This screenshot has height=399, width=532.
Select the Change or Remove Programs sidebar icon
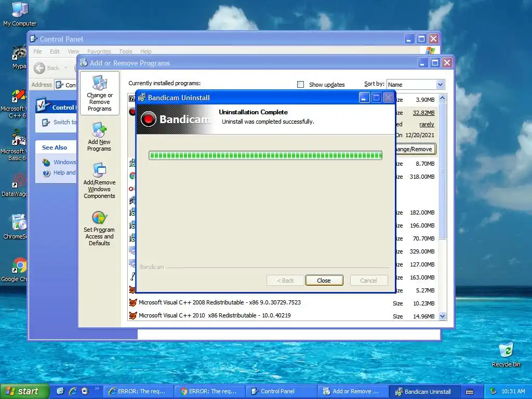99,94
